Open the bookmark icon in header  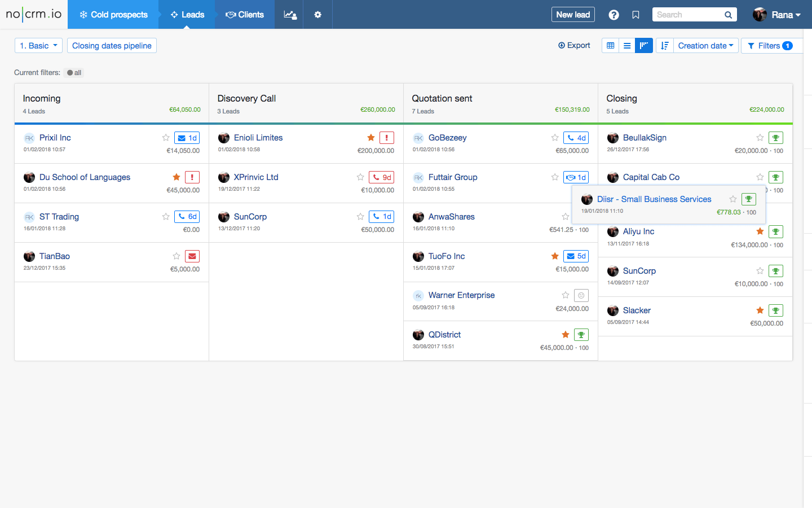636,15
